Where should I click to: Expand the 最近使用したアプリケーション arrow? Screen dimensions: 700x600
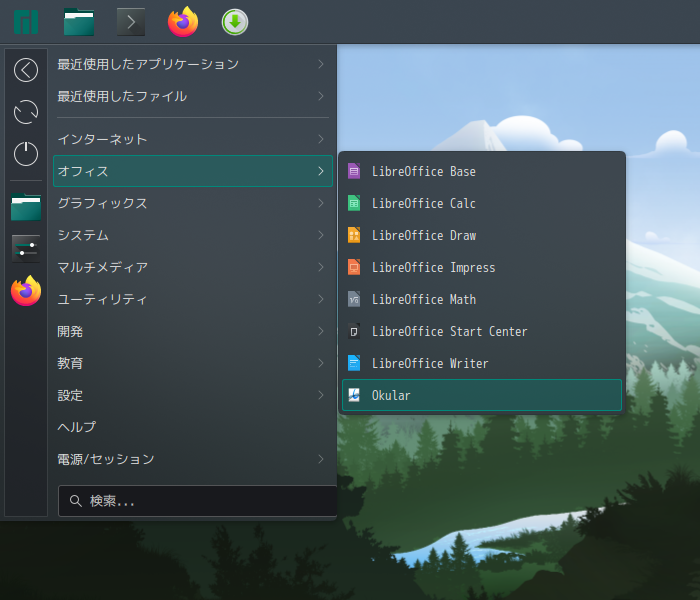[321, 64]
